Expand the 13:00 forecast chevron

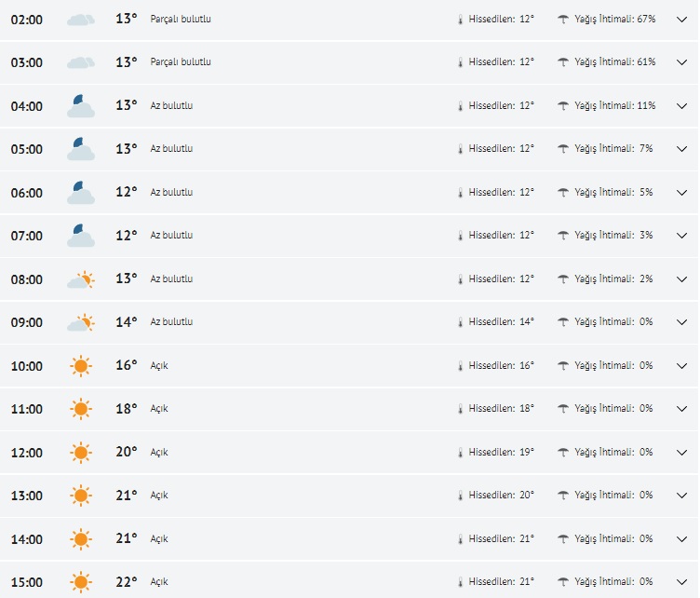tap(681, 496)
